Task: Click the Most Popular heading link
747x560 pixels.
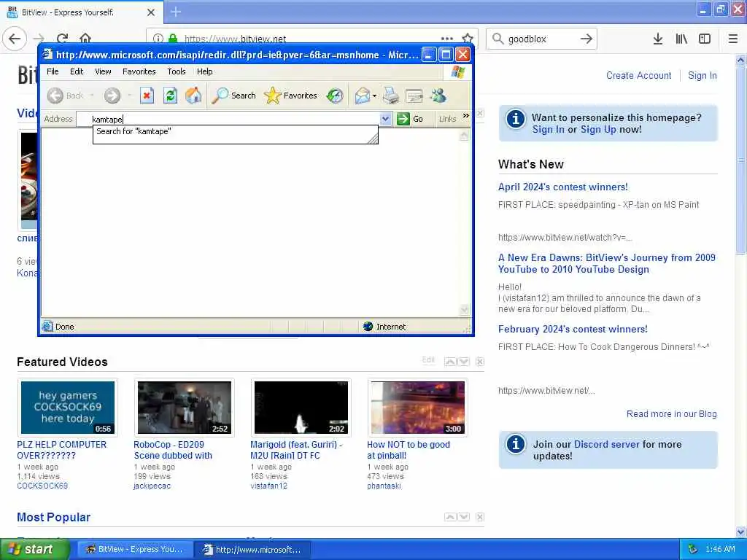Action: (x=53, y=517)
